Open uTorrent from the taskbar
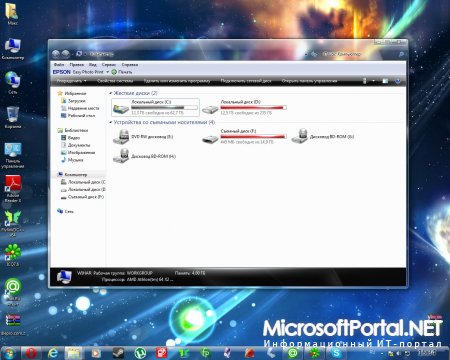Screen dimensions: 450x360 (140, 353)
